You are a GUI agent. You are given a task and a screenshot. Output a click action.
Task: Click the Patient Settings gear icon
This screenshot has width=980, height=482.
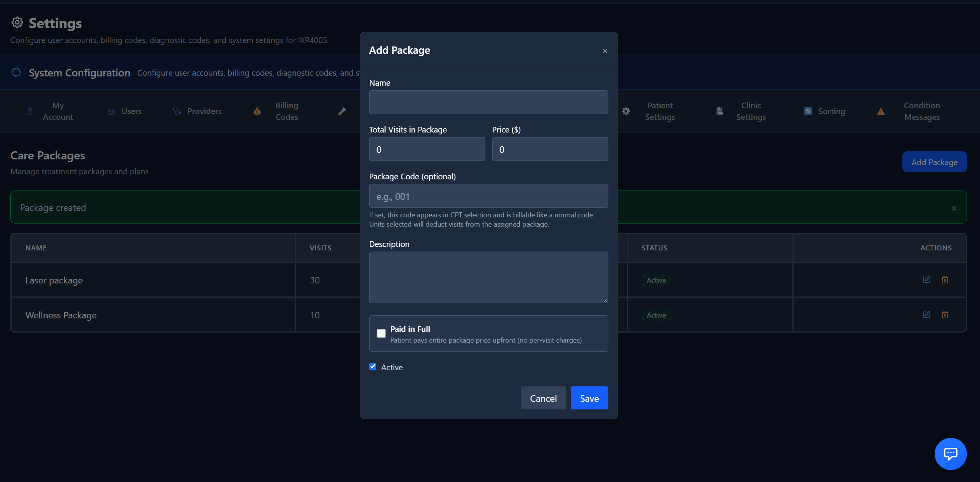tap(626, 111)
